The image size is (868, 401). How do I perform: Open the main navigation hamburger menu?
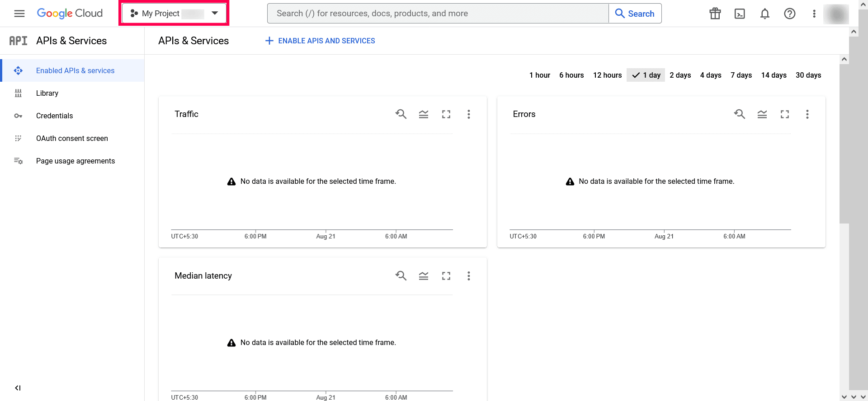(19, 14)
